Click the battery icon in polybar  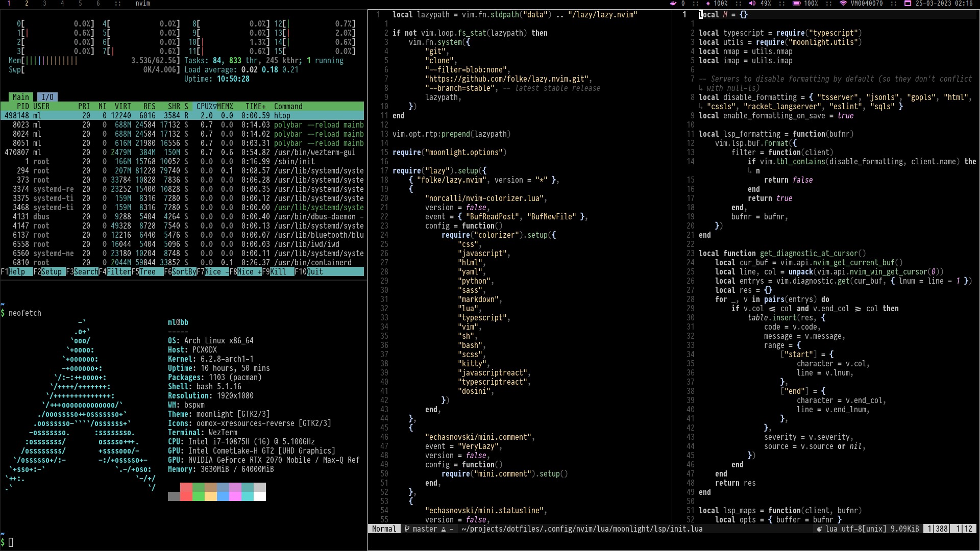(x=796, y=3)
